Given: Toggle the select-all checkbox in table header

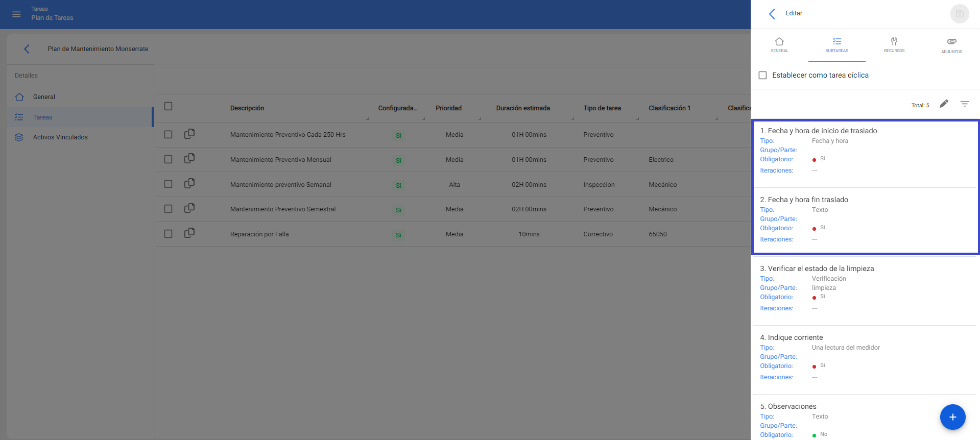Looking at the screenshot, I should [168, 106].
